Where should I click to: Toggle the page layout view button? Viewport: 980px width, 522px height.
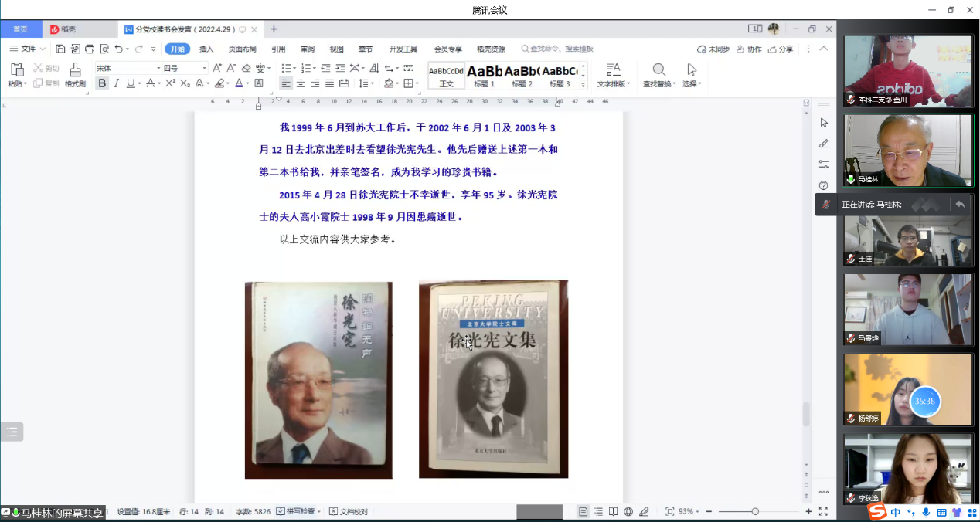[x=583, y=511]
